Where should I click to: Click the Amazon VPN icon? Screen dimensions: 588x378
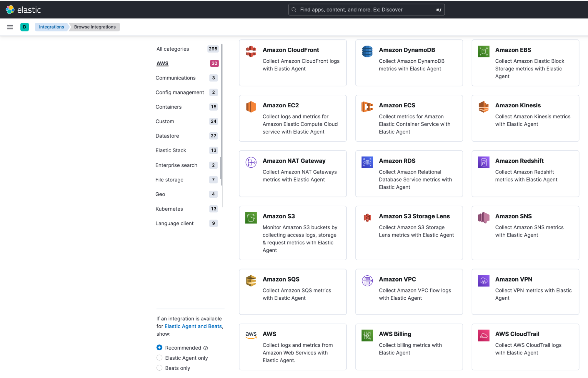click(483, 281)
